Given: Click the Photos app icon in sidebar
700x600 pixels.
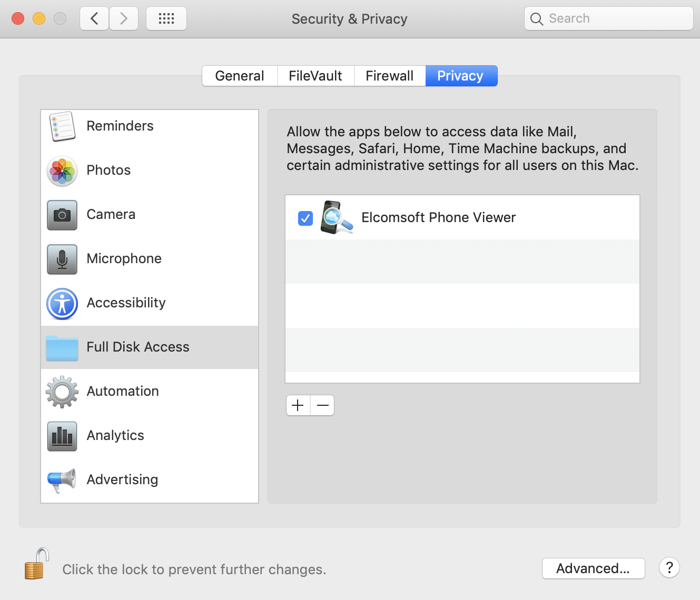Looking at the screenshot, I should coord(62,171).
